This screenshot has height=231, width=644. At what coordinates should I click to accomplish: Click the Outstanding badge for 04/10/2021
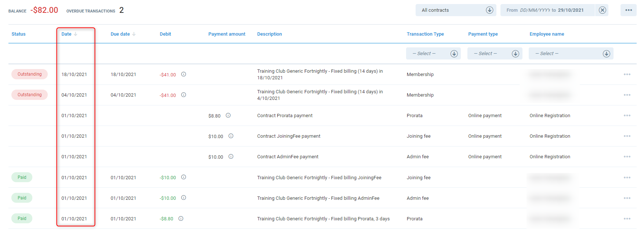coord(29,95)
